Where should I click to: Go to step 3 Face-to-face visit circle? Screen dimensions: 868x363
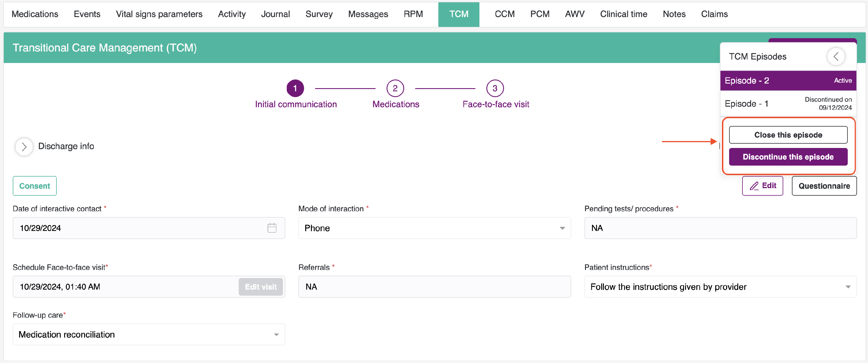pyautogui.click(x=495, y=88)
